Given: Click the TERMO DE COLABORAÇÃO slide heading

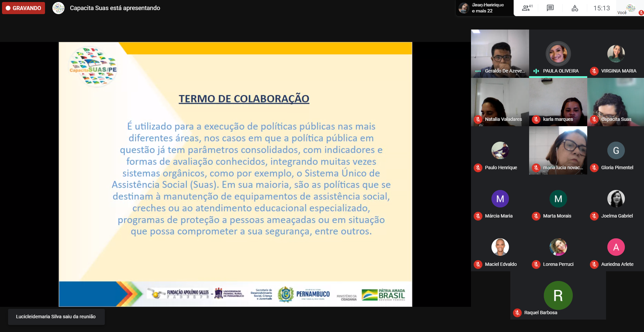Looking at the screenshot, I should (x=244, y=99).
